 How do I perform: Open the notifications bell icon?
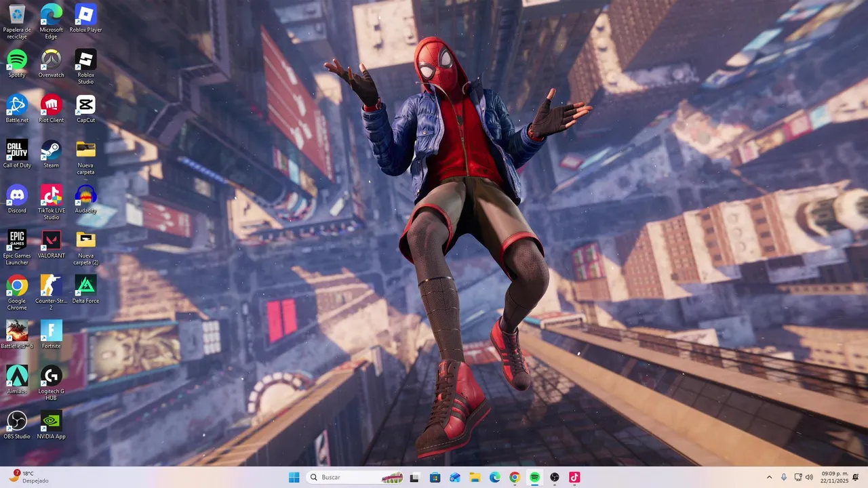856,477
